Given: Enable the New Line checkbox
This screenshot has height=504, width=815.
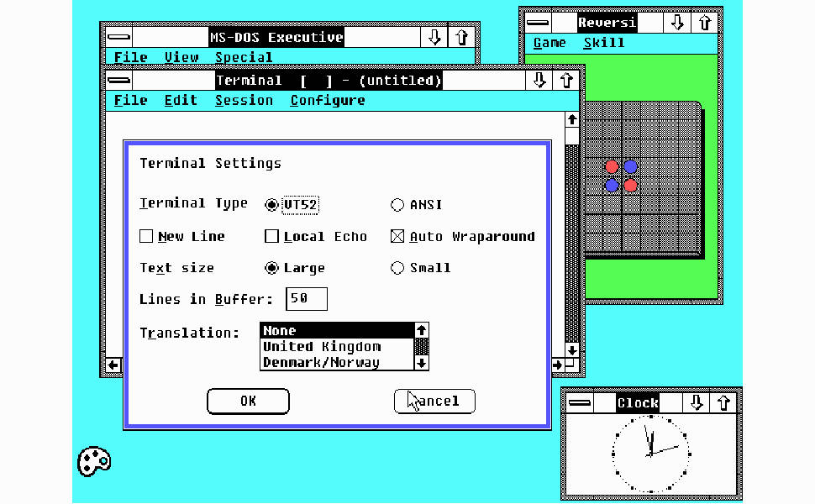Looking at the screenshot, I should [x=146, y=237].
